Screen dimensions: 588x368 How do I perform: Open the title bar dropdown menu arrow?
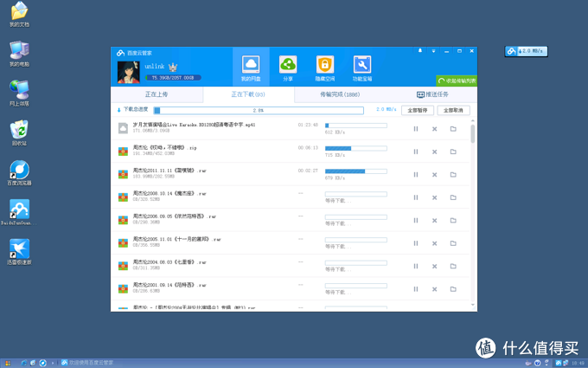click(433, 51)
